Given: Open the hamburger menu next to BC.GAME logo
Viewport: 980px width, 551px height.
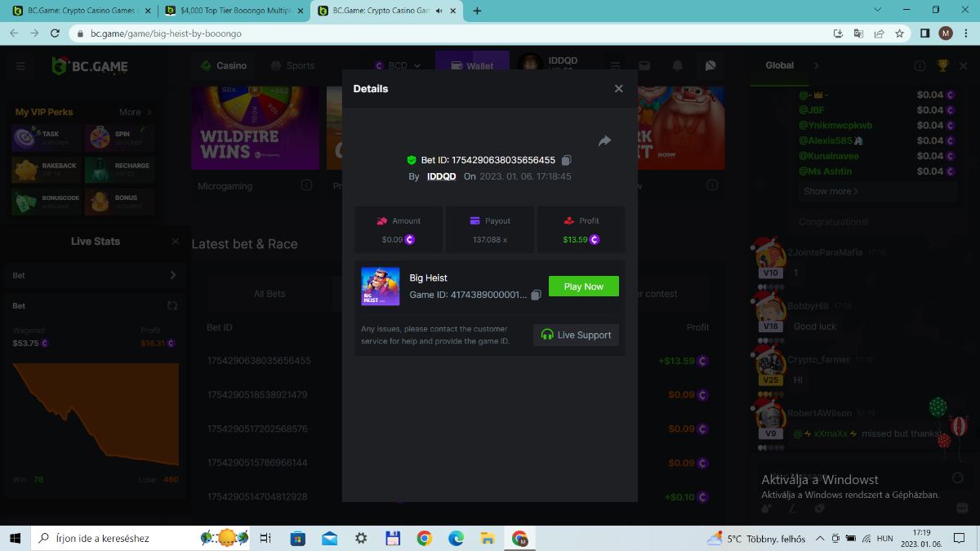Looking at the screenshot, I should coord(20,66).
